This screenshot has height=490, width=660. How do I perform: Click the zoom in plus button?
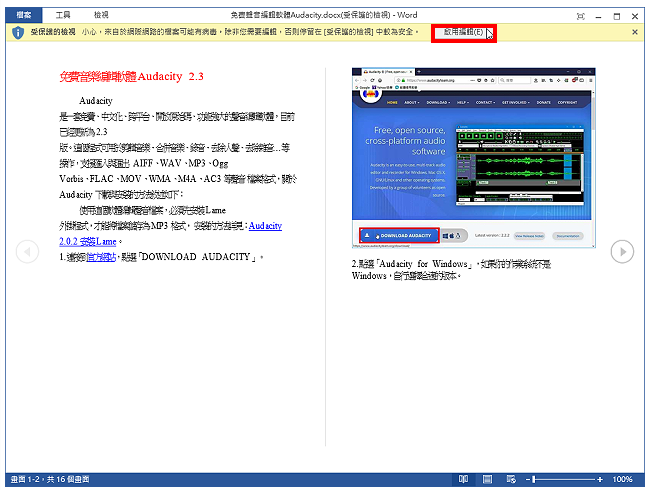point(600,479)
